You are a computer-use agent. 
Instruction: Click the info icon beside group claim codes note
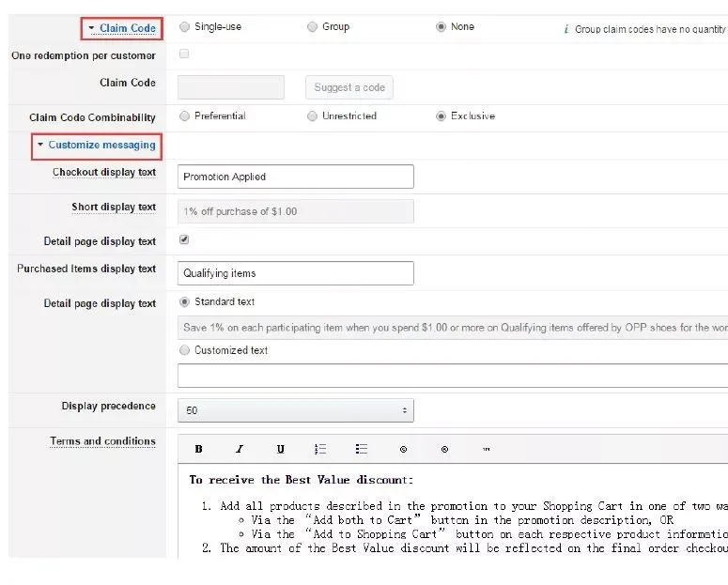pyautogui.click(x=566, y=29)
